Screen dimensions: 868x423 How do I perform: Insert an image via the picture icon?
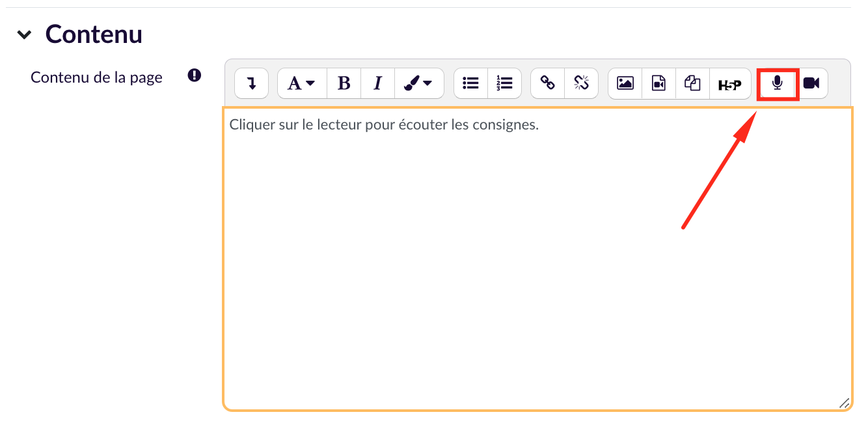(x=625, y=83)
